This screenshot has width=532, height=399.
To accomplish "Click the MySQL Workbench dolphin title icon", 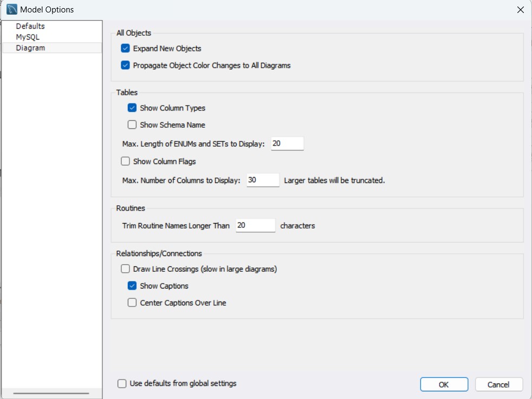I will [11, 9].
